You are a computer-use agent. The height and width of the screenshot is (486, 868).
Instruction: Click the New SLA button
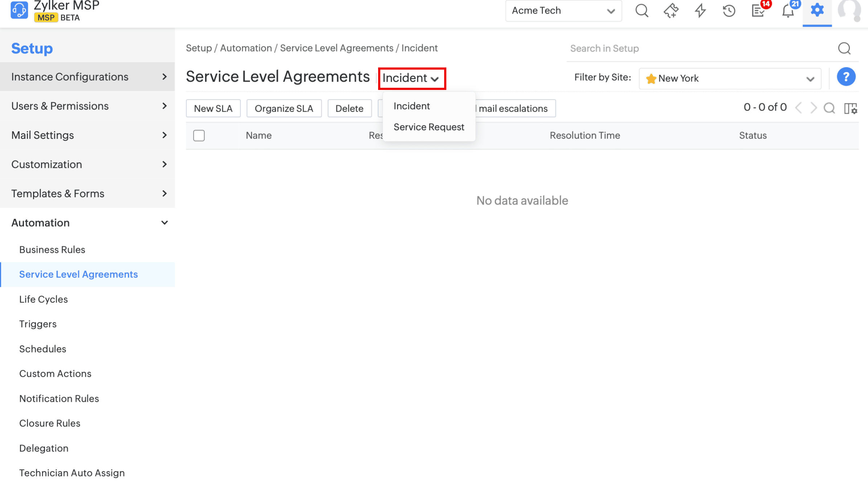coord(213,108)
